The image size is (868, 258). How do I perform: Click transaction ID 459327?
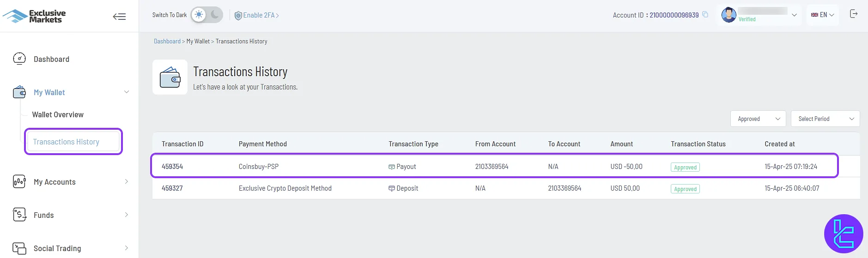pyautogui.click(x=172, y=188)
